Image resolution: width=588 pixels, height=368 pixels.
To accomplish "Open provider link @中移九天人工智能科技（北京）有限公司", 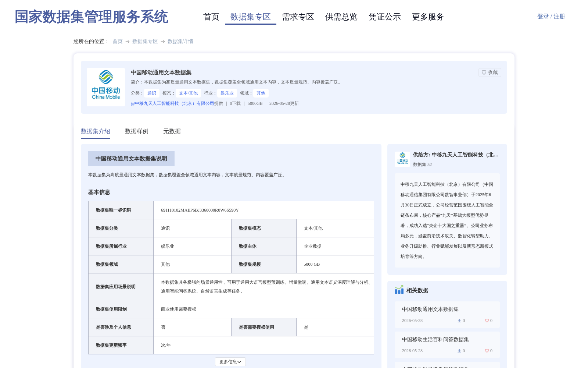I will [x=172, y=103].
